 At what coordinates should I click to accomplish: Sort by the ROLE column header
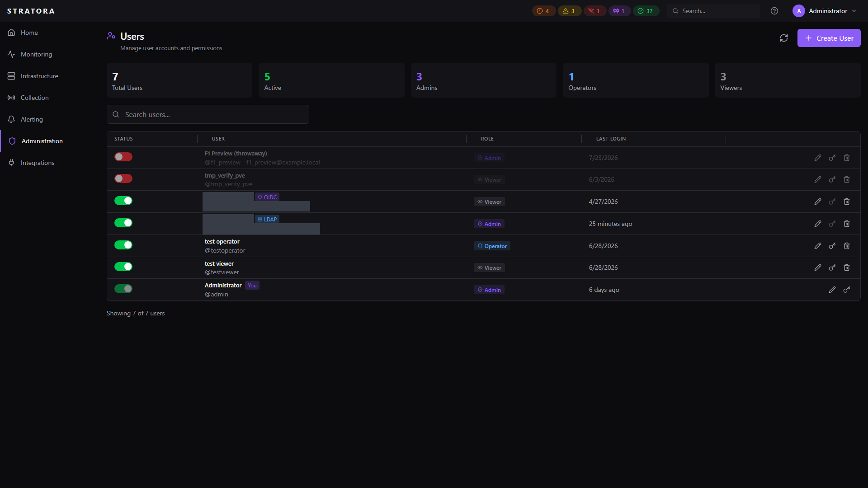coord(487,139)
